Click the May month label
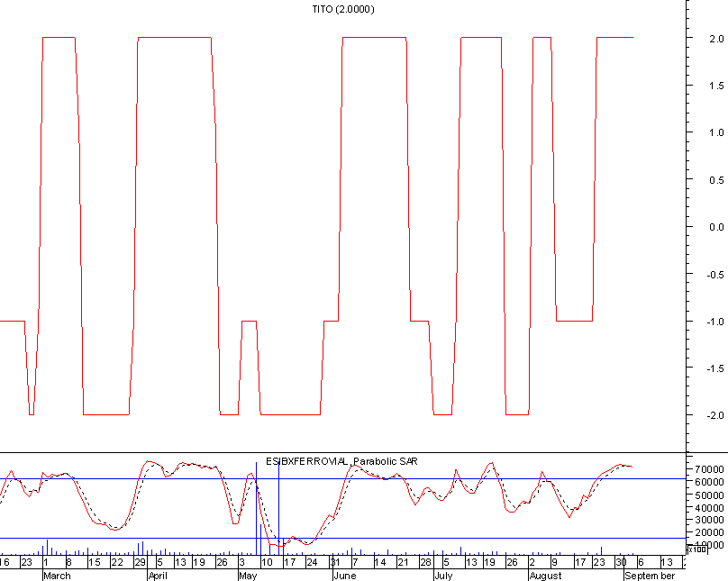The image size is (728, 581). (248, 576)
